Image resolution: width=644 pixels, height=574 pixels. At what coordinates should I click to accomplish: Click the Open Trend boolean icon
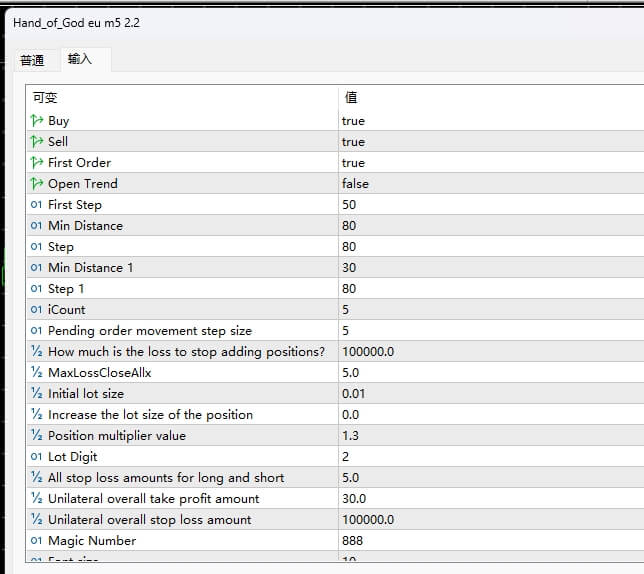[37, 184]
